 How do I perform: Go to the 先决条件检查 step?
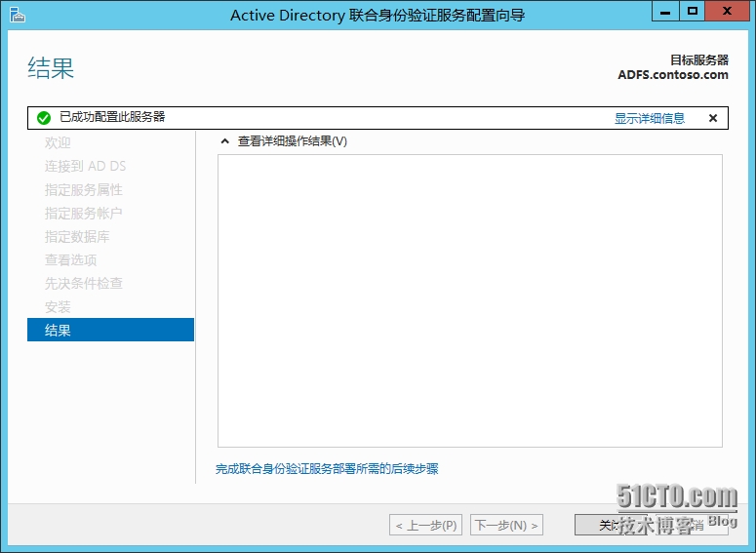(83, 283)
